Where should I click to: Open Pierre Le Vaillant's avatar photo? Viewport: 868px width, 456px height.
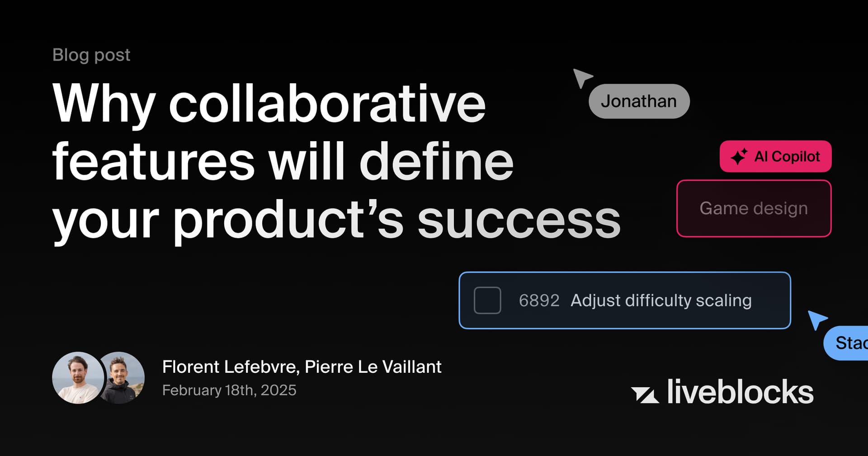click(x=123, y=378)
